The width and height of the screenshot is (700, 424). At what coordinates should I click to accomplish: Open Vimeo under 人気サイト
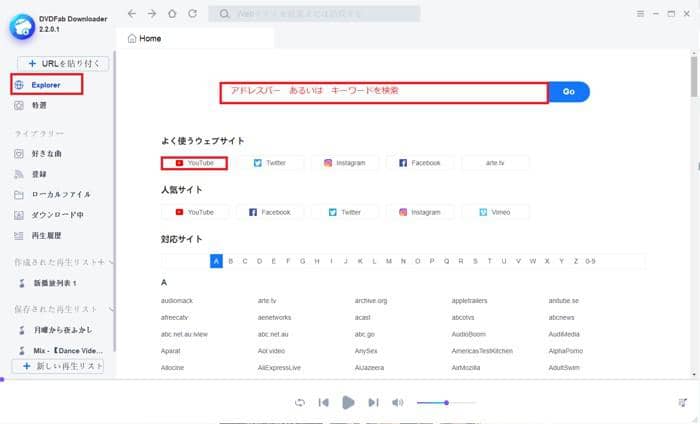pyautogui.click(x=495, y=212)
